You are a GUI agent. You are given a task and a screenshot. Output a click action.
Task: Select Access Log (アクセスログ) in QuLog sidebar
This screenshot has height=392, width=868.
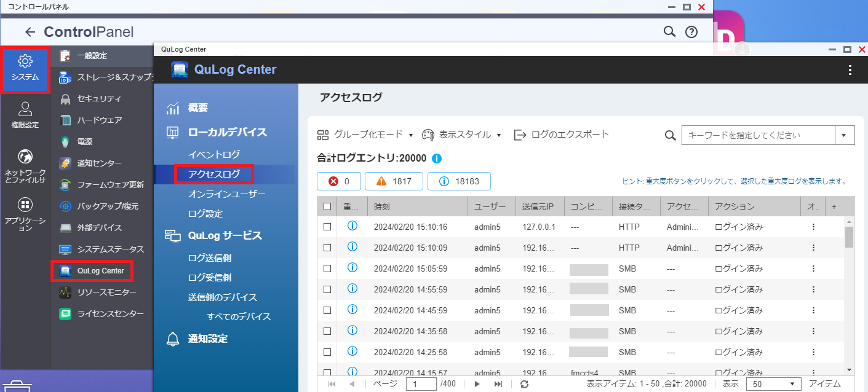(214, 174)
